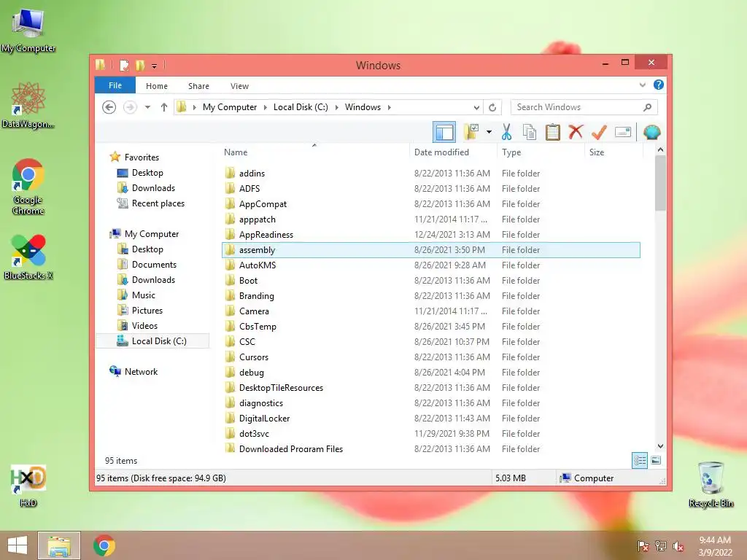Image resolution: width=747 pixels, height=560 pixels.
Task: Go up one folder level arrow
Action: click(x=164, y=107)
